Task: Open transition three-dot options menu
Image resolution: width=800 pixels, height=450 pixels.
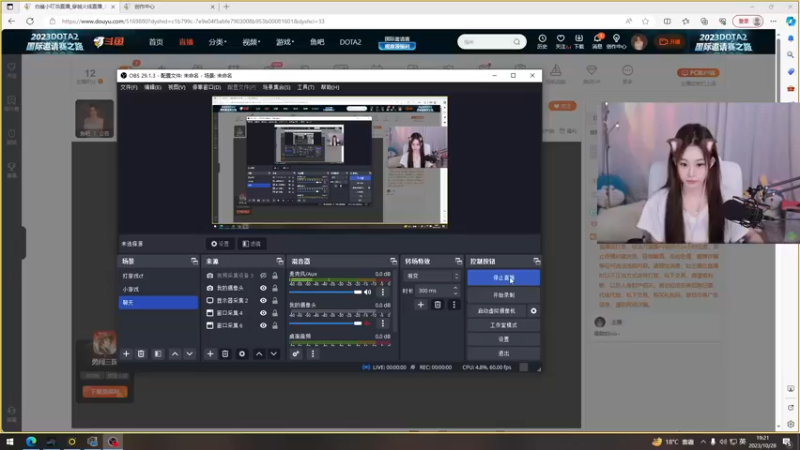Action: click(x=454, y=305)
